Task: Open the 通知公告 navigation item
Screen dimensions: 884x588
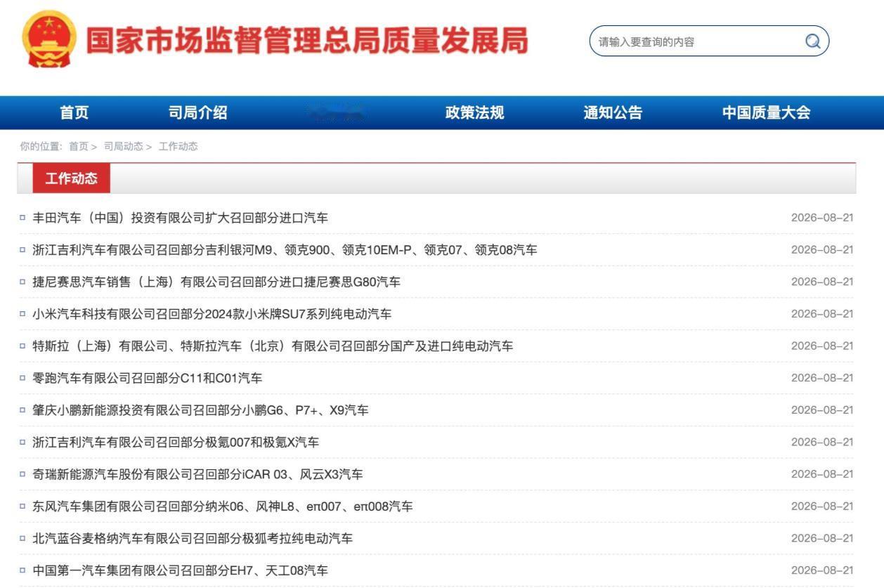Action: click(x=613, y=112)
